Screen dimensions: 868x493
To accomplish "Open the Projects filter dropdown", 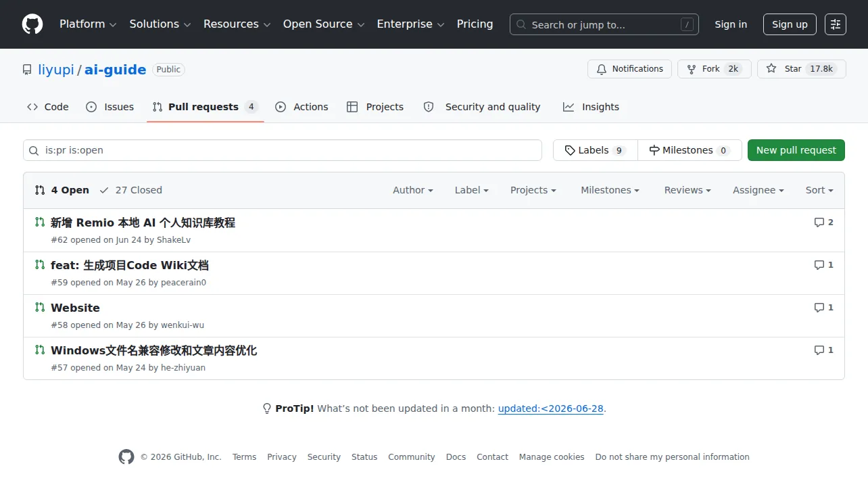I will pos(533,190).
